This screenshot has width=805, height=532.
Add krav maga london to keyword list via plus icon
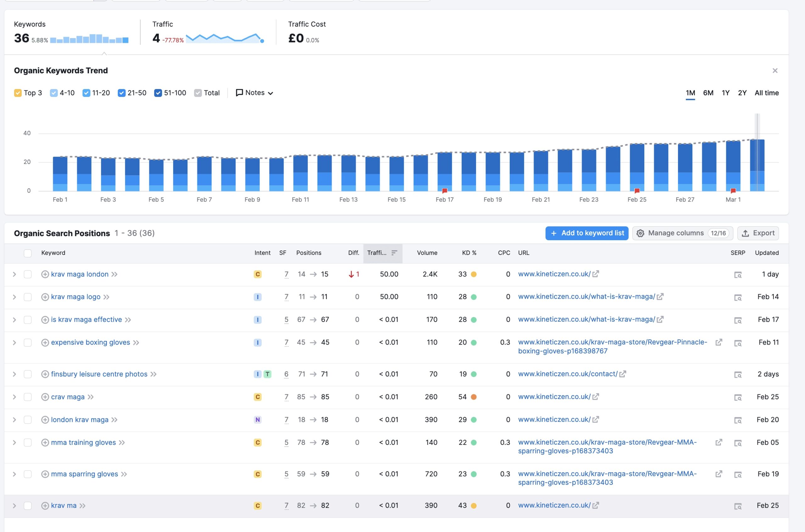pos(45,274)
